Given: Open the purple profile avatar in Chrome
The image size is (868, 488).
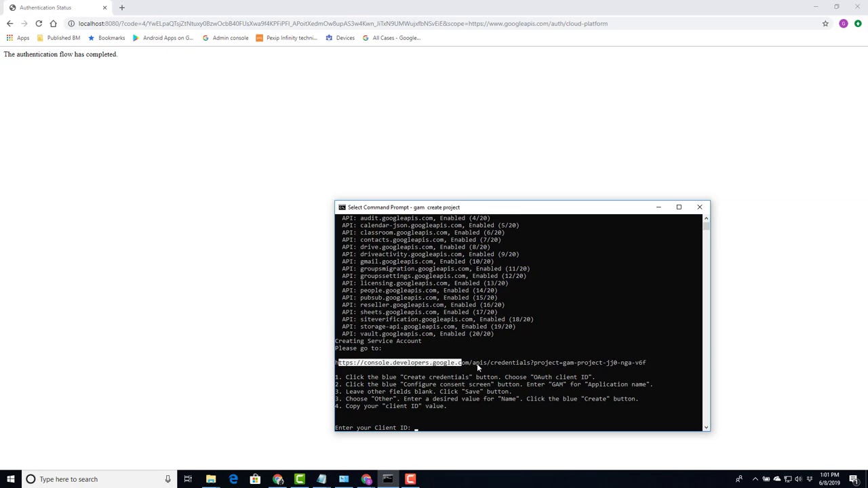Looking at the screenshot, I should pos(844,24).
